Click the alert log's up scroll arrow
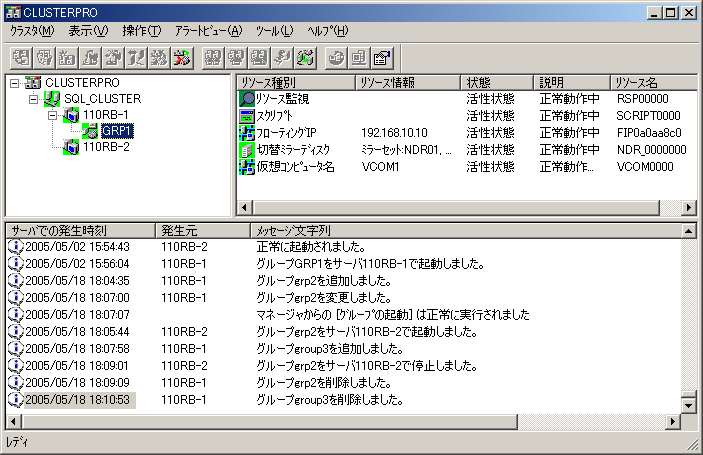This screenshot has width=703, height=455. (688, 230)
